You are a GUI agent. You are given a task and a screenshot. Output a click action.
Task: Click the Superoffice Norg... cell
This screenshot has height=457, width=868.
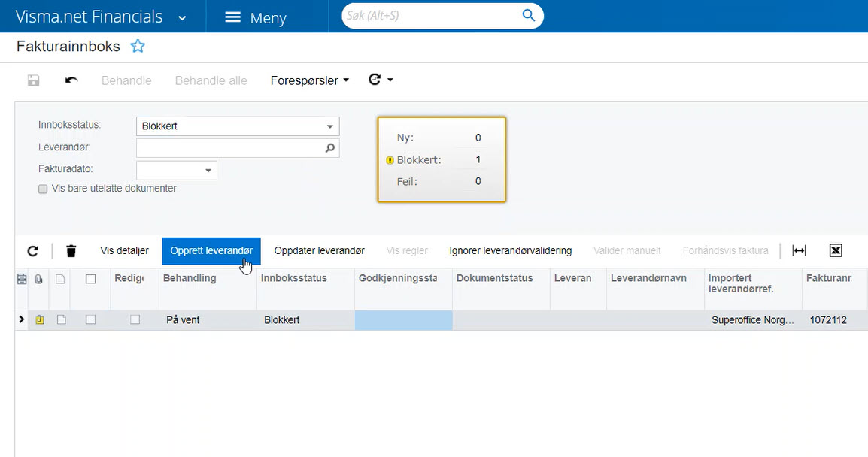pyautogui.click(x=754, y=319)
